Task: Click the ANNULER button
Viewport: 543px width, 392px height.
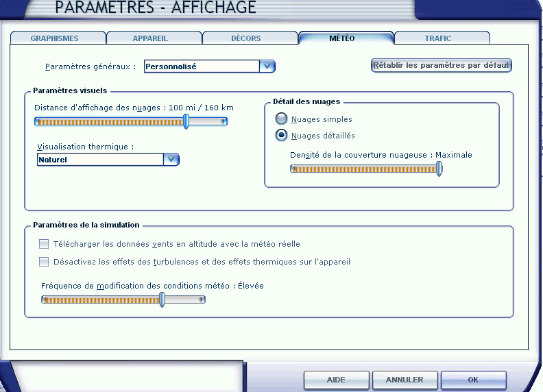Action: click(405, 380)
